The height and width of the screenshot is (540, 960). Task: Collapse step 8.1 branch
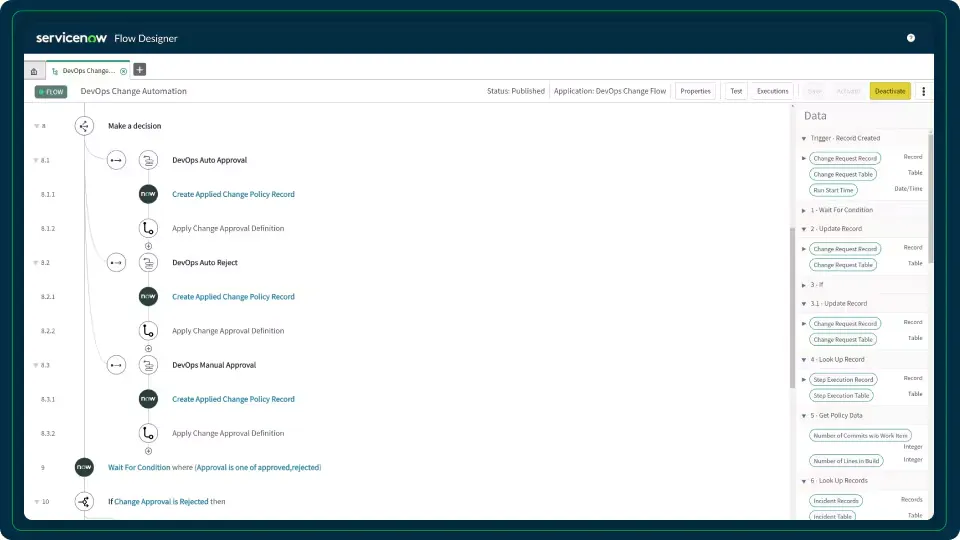click(x=36, y=160)
